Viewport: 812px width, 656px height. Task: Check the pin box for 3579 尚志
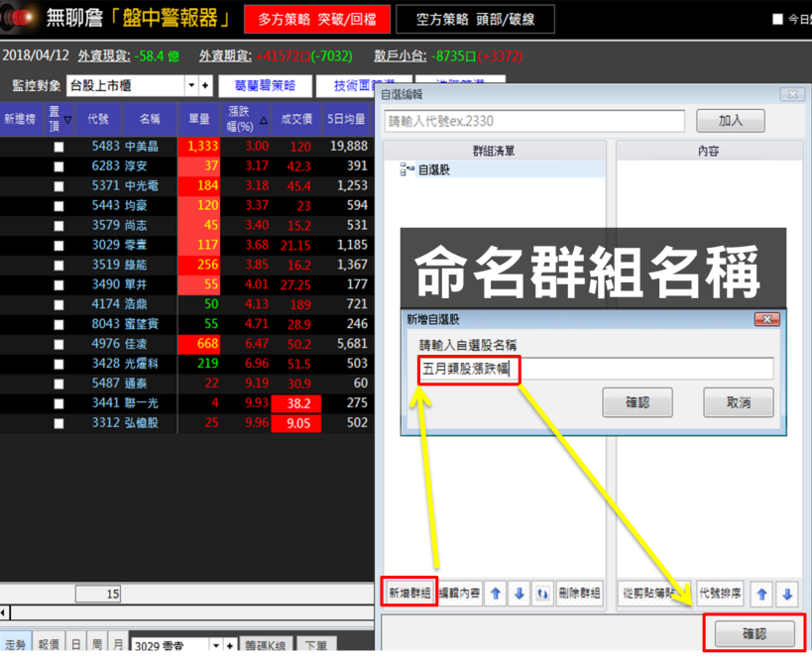(x=59, y=226)
